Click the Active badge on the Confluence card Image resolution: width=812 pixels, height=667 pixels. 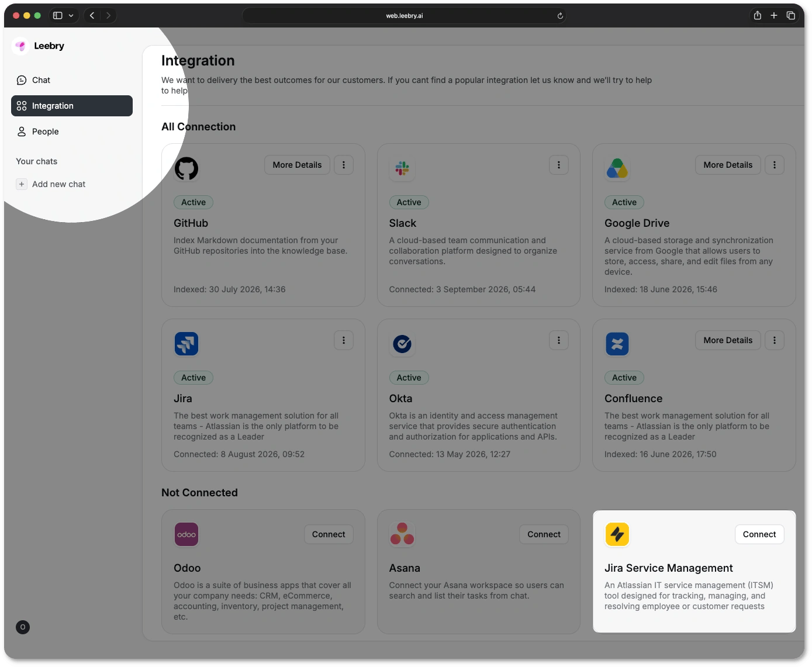click(624, 378)
